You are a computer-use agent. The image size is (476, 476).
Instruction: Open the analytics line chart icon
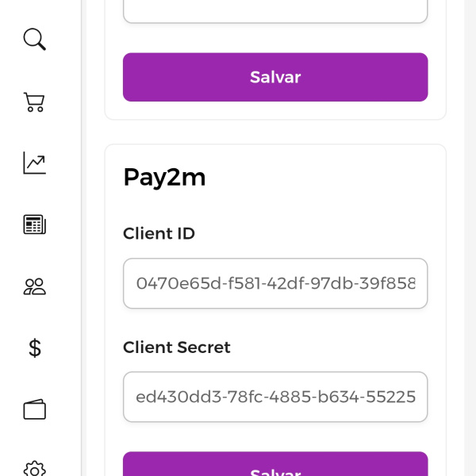[x=34, y=163]
